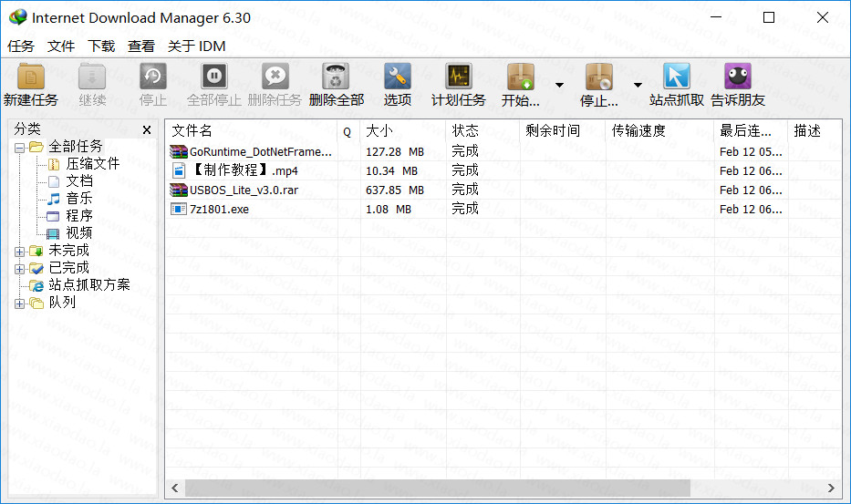
Task: Open the 计划任务 scheduler icon
Action: point(459,77)
